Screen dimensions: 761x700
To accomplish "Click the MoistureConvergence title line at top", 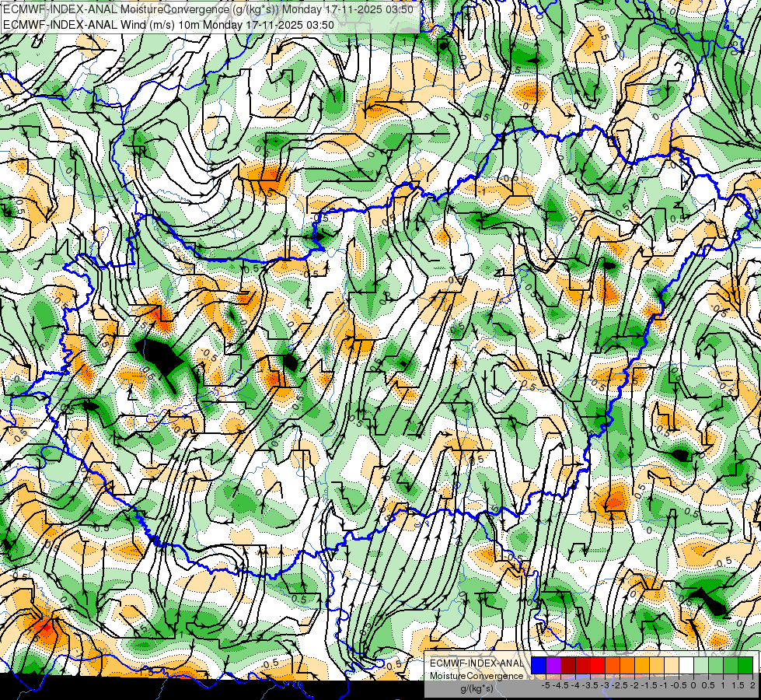I will [208, 9].
